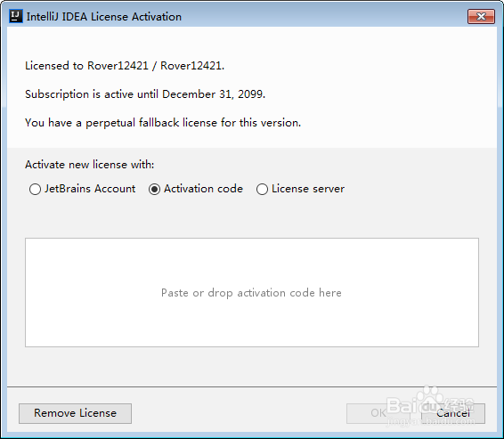The height and width of the screenshot is (439, 504).
Task: Click the 'IntelliJ IDEA License Activation' window title
Action: click(x=104, y=17)
